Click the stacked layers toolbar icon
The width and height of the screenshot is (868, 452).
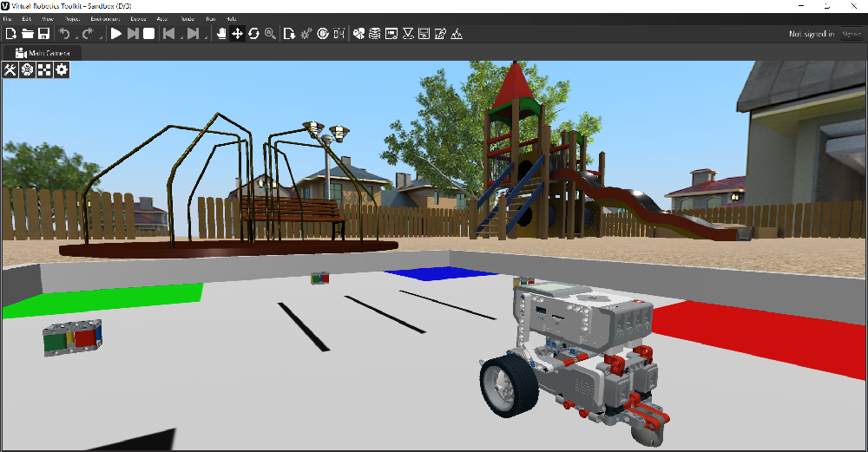coord(374,34)
